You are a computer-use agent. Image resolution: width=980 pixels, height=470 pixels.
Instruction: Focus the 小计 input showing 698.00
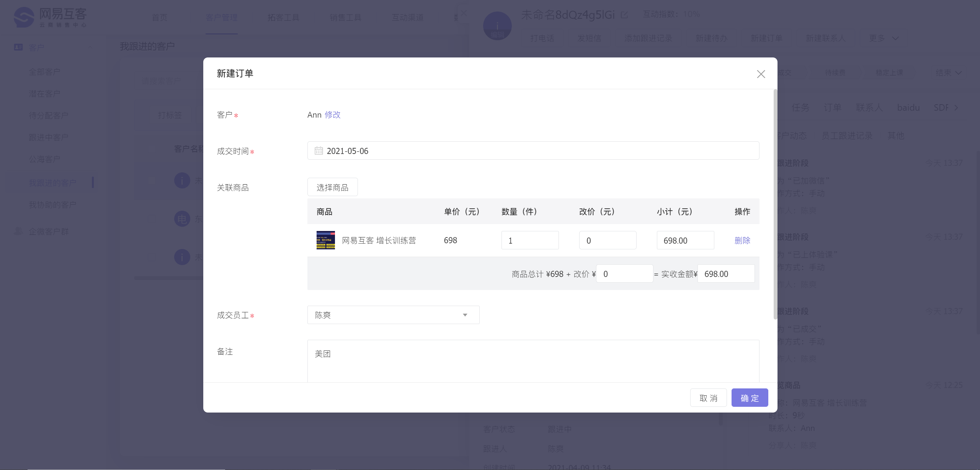coord(685,240)
